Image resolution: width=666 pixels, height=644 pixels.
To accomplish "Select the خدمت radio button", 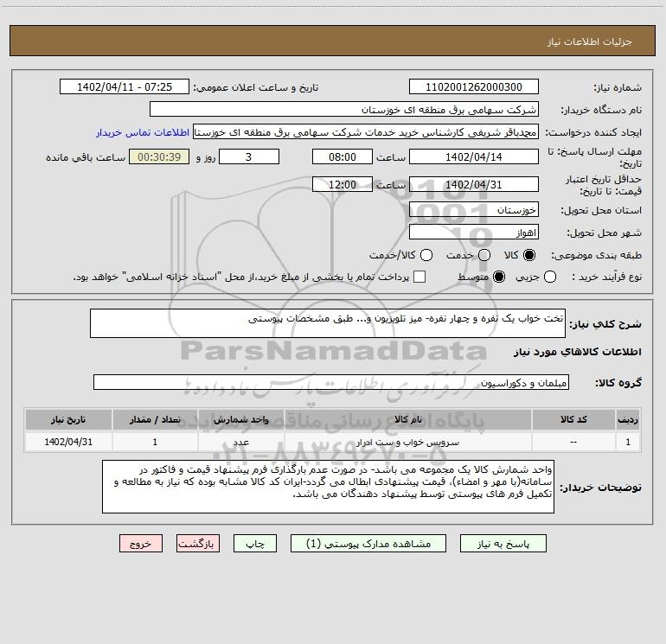I will click(484, 255).
